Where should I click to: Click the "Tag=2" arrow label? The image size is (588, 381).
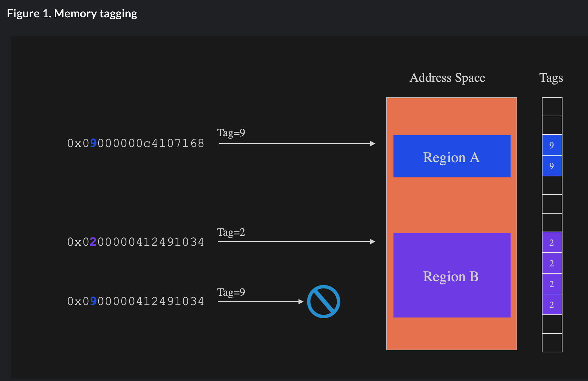pos(231,232)
